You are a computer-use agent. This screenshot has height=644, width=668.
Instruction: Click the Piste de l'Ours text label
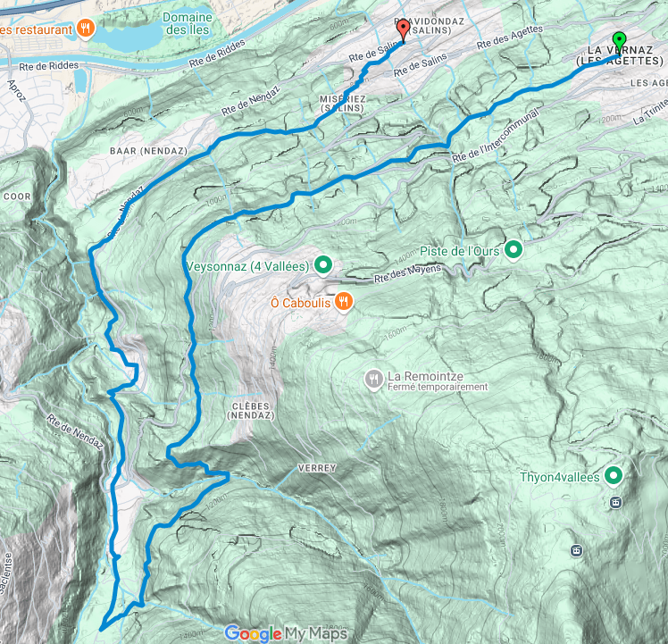click(460, 251)
